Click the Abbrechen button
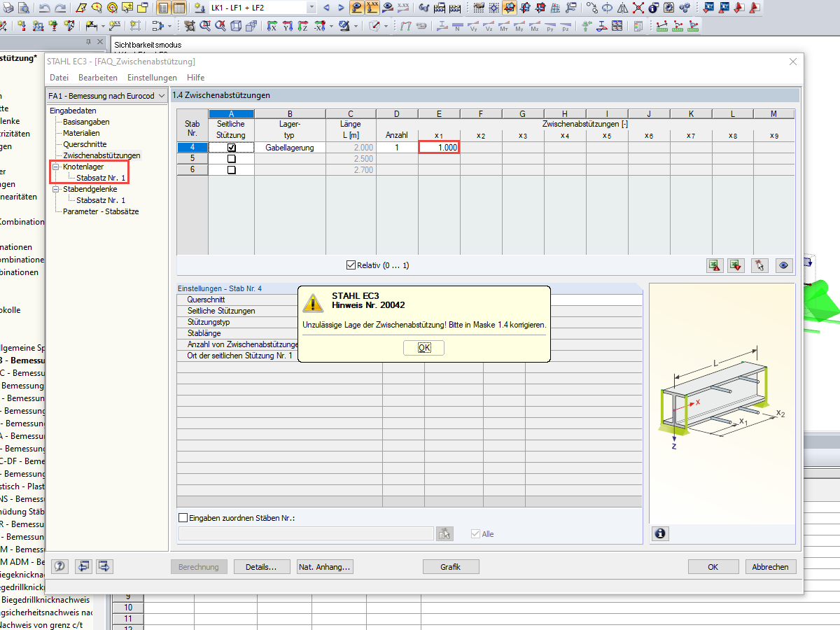 [x=771, y=567]
